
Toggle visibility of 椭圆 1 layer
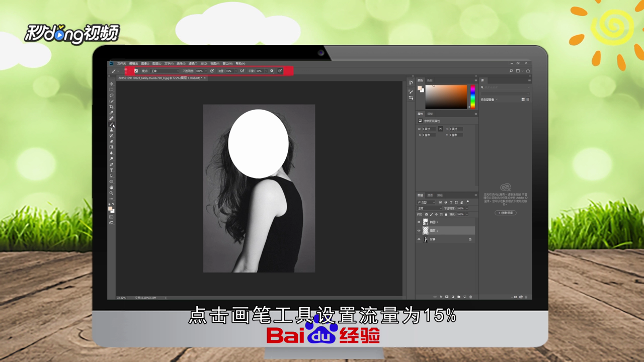(x=419, y=222)
